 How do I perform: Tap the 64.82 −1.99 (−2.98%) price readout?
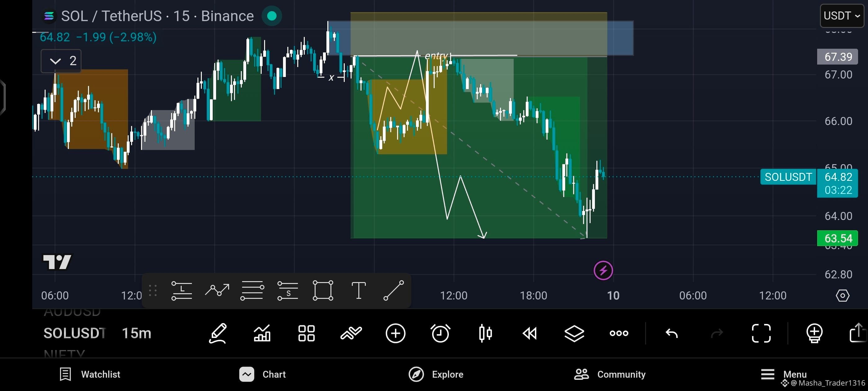tap(98, 37)
